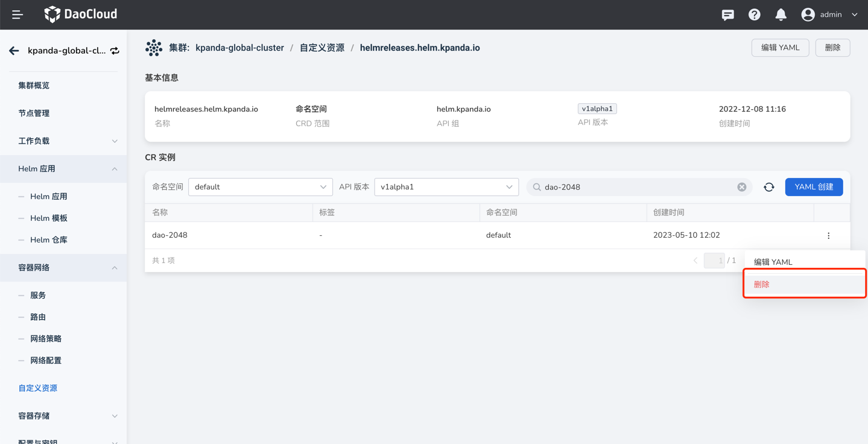Open Helm 模板 in the sidebar
This screenshot has width=868, height=444.
pyautogui.click(x=49, y=218)
